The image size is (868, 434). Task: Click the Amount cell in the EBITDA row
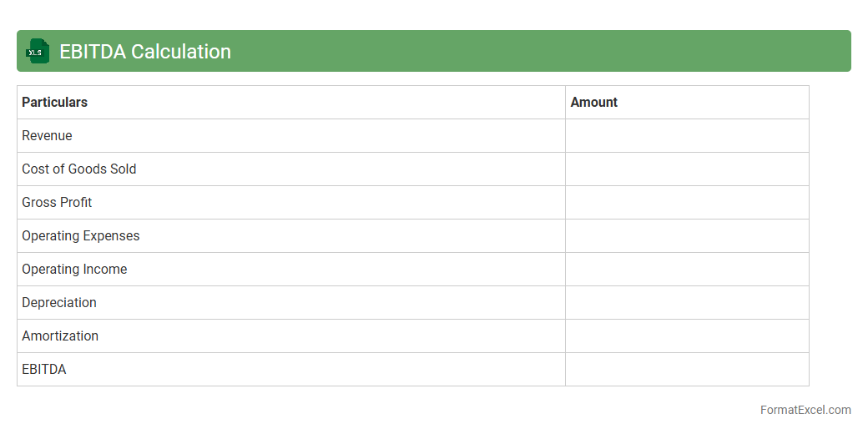[687, 370]
